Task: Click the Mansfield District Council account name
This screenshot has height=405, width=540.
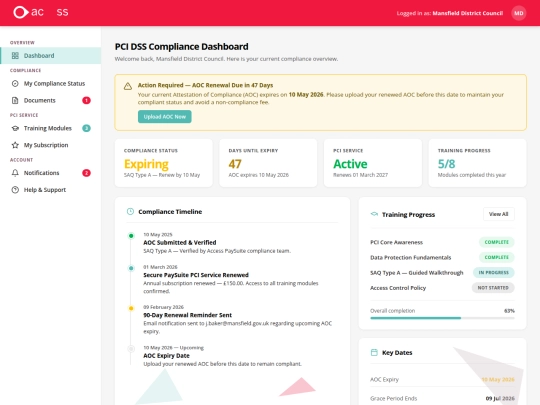Action: [x=467, y=13]
